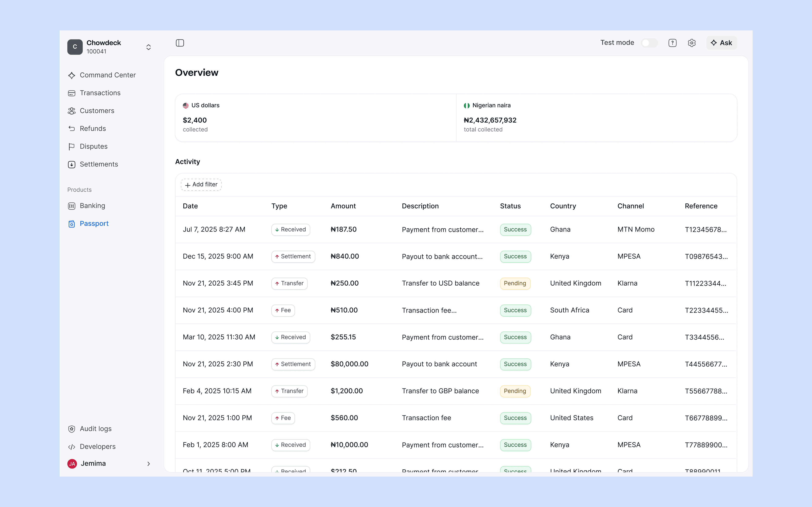Open the help question-mark icon
Viewport: 812px width, 507px height.
[672, 43]
